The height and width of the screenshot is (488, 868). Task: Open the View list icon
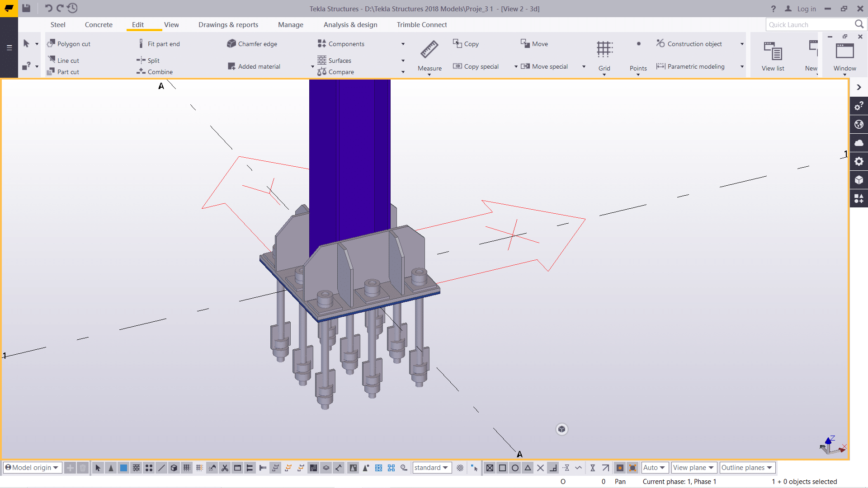[773, 51]
